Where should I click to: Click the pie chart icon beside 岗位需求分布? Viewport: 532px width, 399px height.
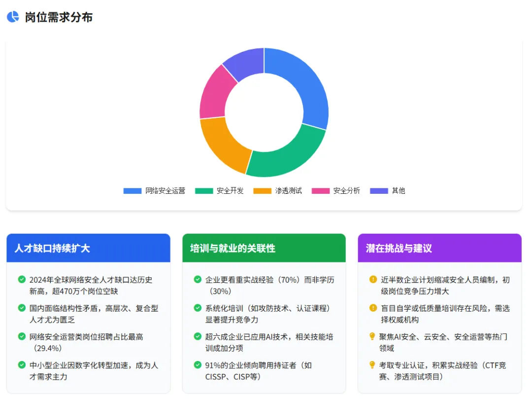(13, 17)
